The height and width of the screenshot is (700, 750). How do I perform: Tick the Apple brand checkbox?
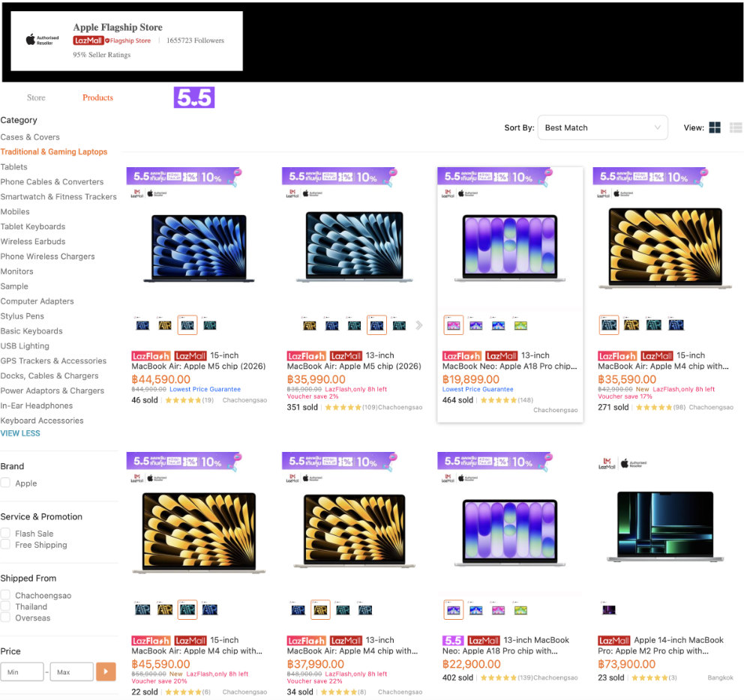5,483
